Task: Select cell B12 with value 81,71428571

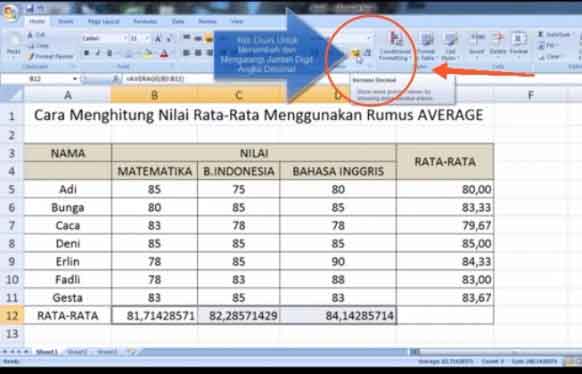Action: pos(154,315)
